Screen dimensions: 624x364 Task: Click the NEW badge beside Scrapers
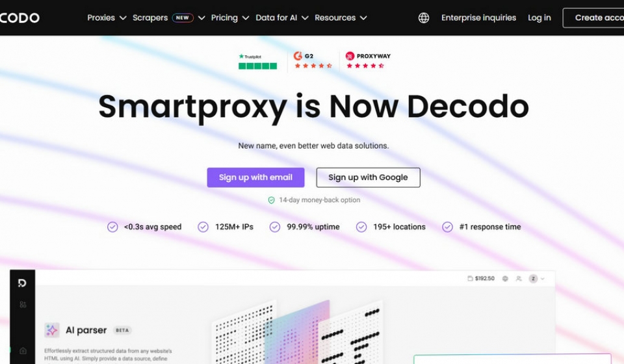point(183,18)
